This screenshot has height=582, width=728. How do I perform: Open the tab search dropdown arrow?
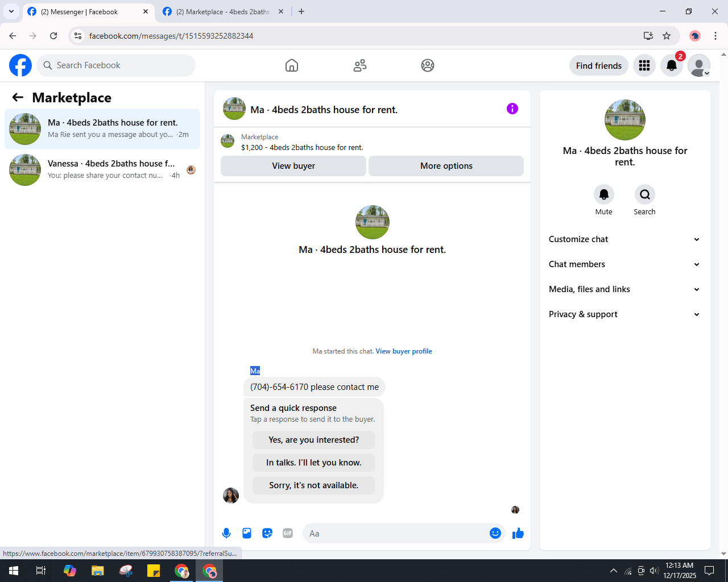[x=11, y=11]
